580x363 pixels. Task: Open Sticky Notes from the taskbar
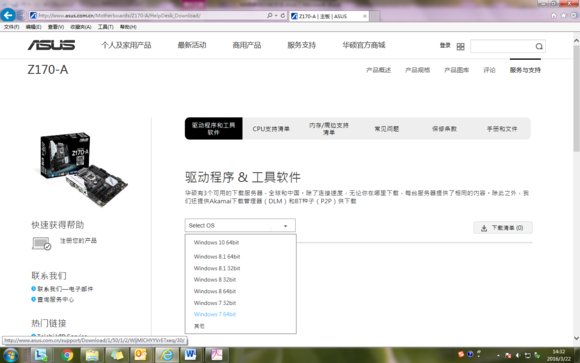tap(117, 355)
